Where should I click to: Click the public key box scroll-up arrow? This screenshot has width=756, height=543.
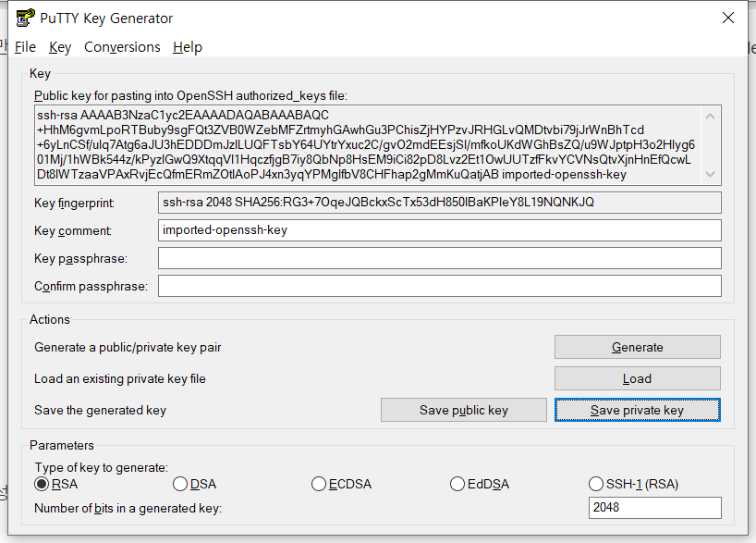point(710,117)
